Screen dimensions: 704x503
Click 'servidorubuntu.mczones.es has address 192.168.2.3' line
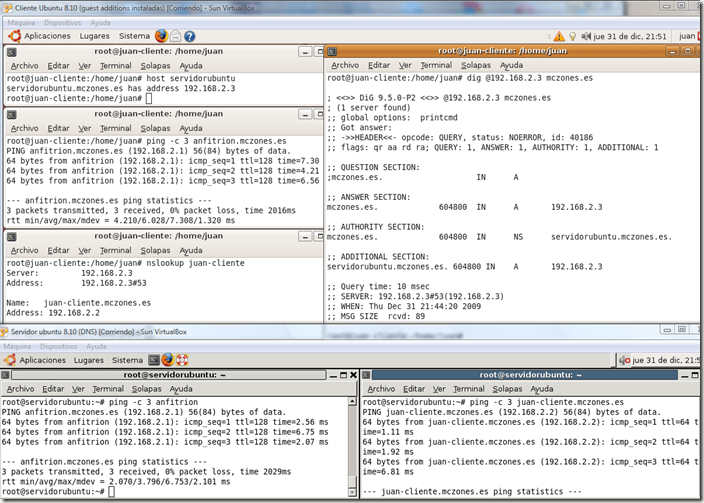[x=121, y=88]
